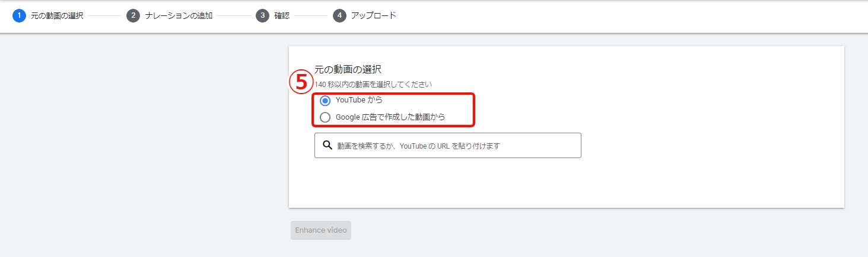Click the step 3 number circle
The height and width of the screenshot is (257, 868).
262,16
